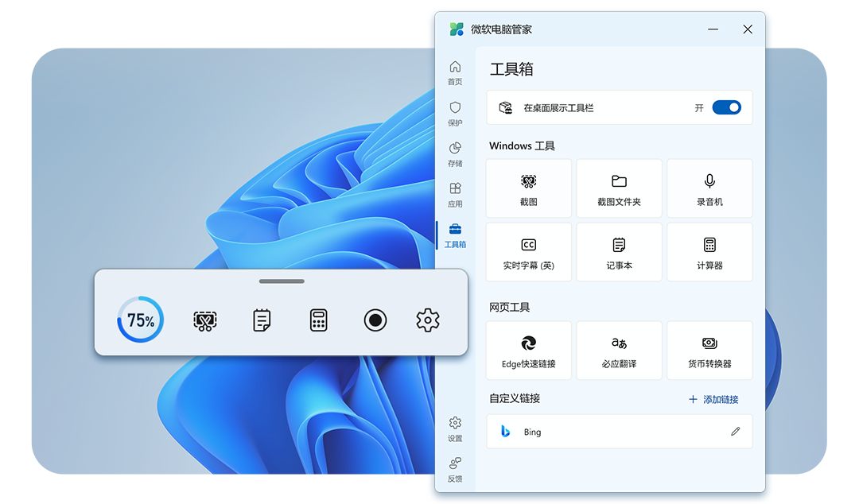The image size is (859, 504).
Task: Open settings gear in desktop toolbar
Action: click(x=428, y=320)
